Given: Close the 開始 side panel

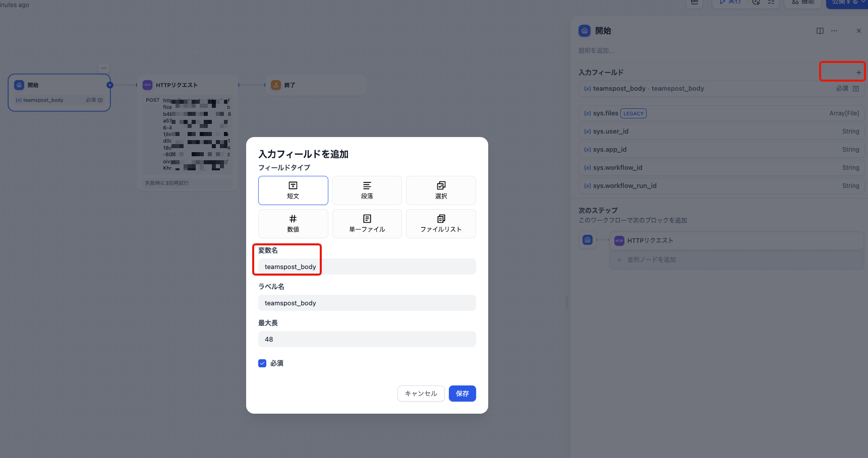Looking at the screenshot, I should pyautogui.click(x=859, y=31).
